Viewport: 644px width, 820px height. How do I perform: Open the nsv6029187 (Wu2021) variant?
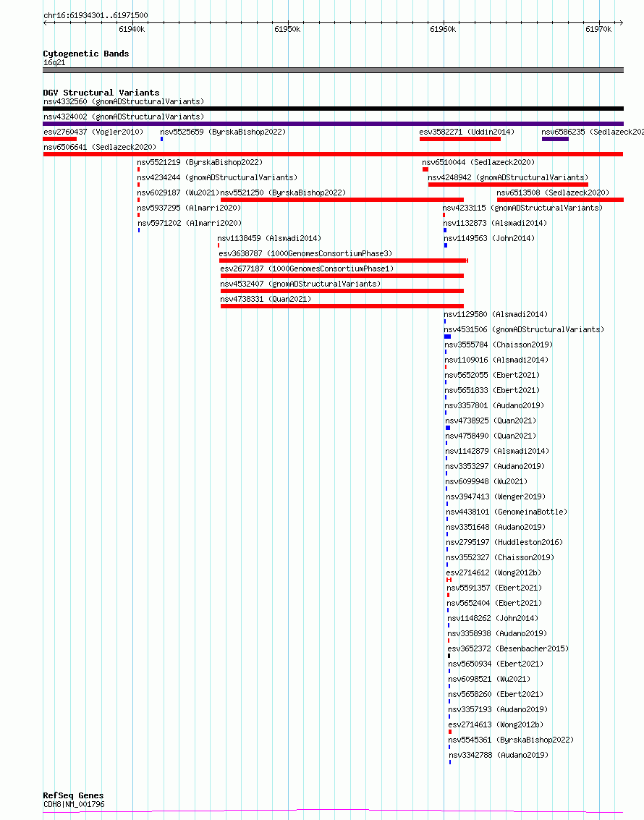coord(178,193)
